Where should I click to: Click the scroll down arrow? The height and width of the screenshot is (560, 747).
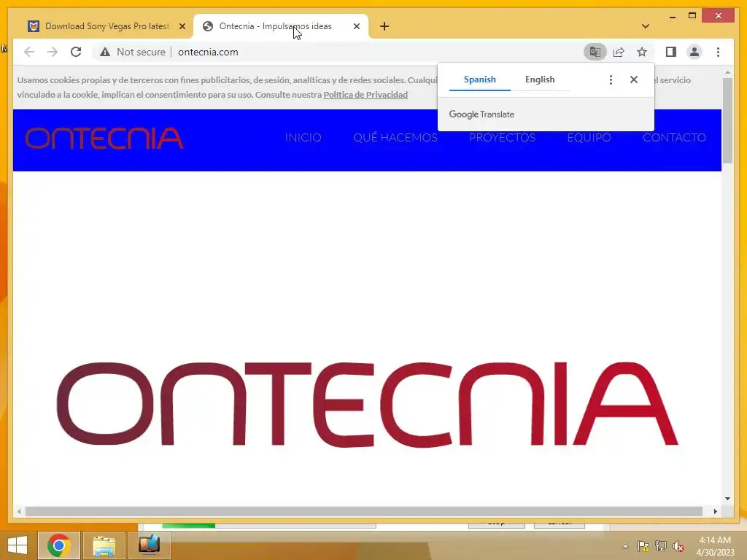pos(727,499)
